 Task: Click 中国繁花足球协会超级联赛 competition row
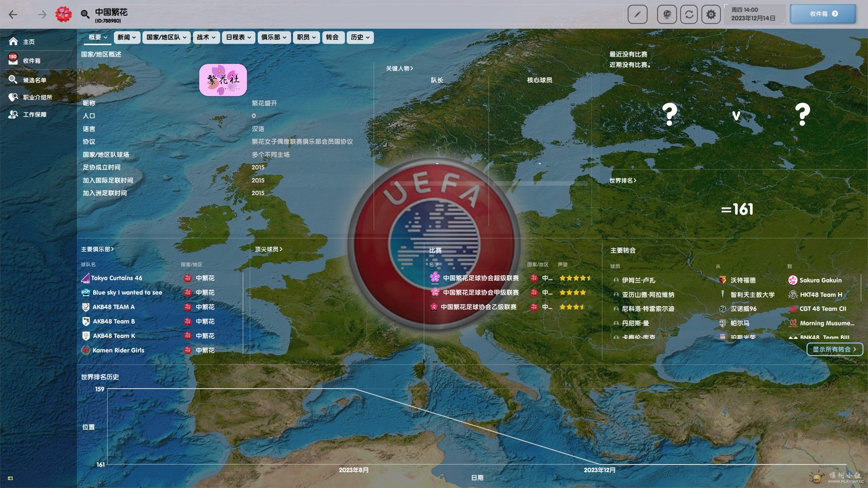click(481, 278)
